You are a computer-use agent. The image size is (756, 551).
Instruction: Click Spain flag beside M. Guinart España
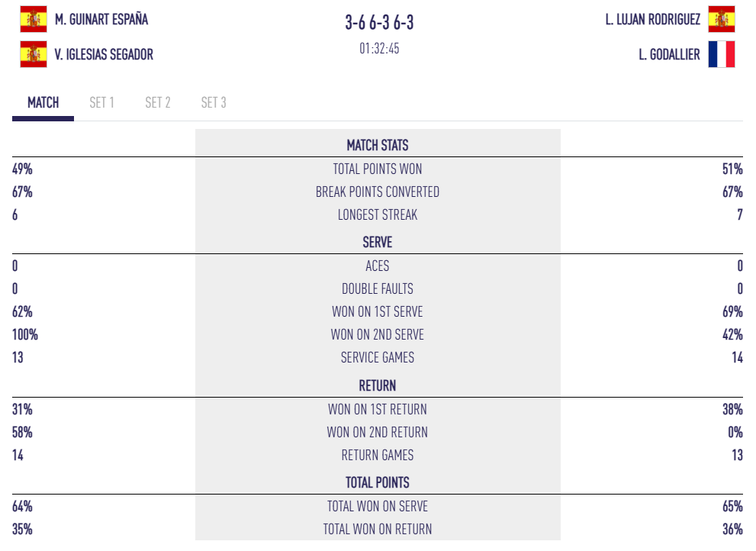point(34,19)
